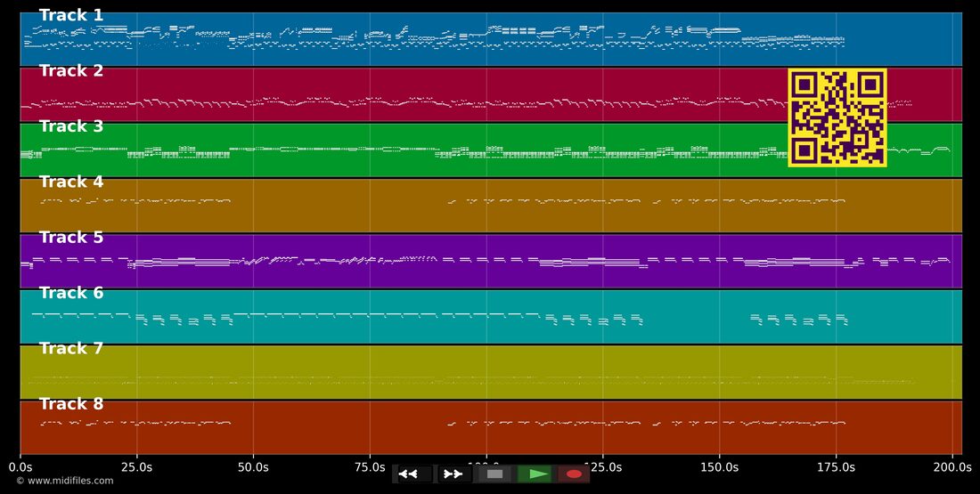The image size is (980, 494).
Task: Click the red record button
Action: [574, 474]
